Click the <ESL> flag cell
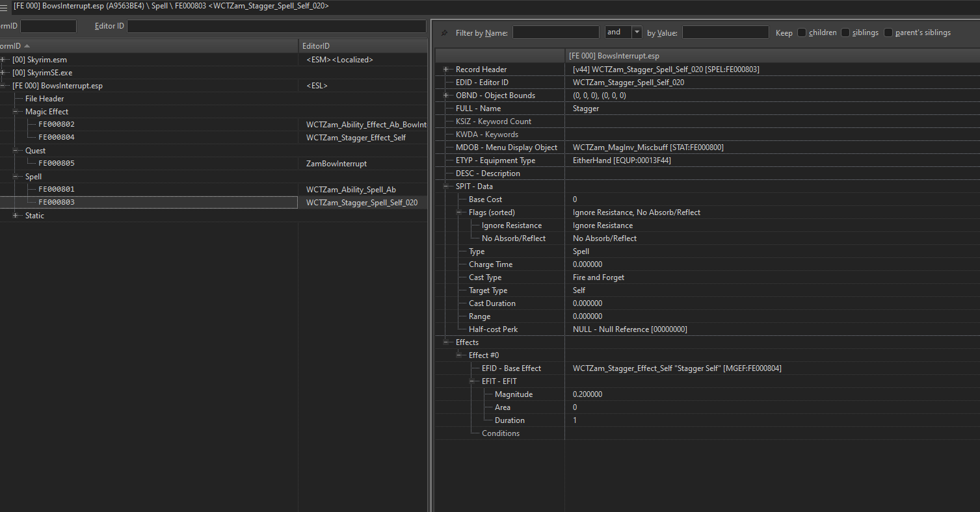This screenshot has height=512, width=980. pos(317,86)
